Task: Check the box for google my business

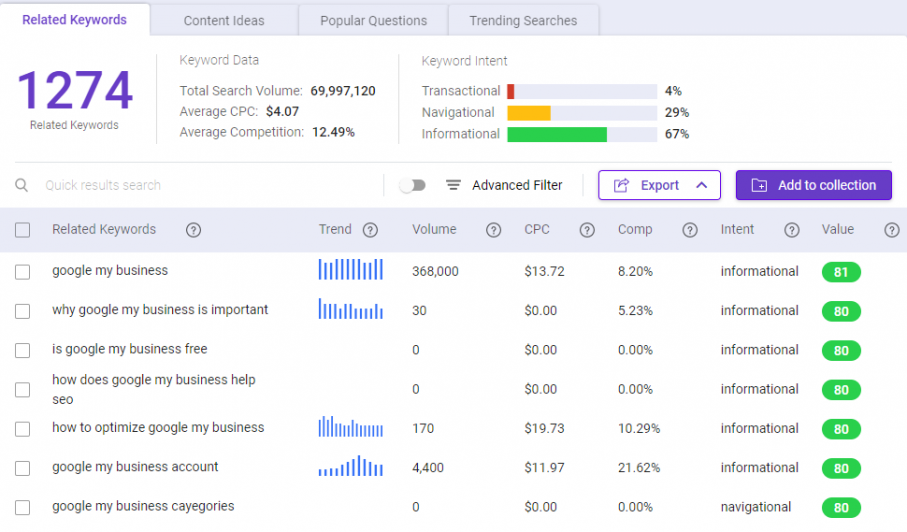Action: point(23,272)
